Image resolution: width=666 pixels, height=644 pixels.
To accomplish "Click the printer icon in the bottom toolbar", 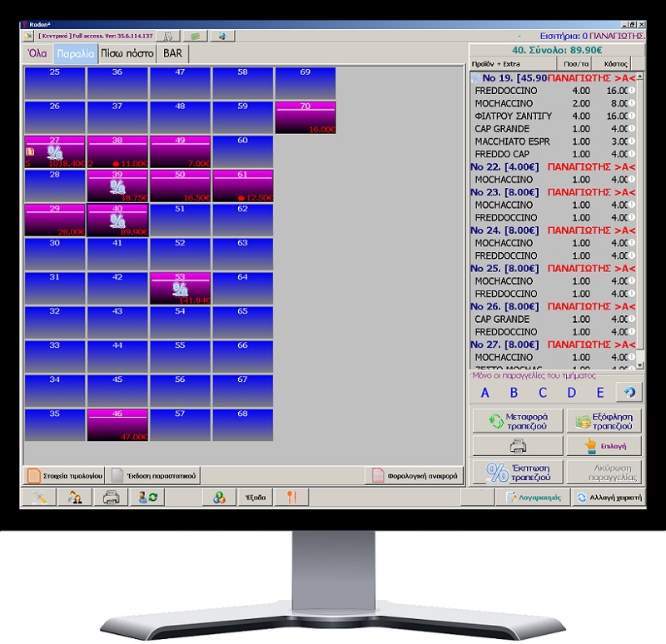I will (112, 498).
